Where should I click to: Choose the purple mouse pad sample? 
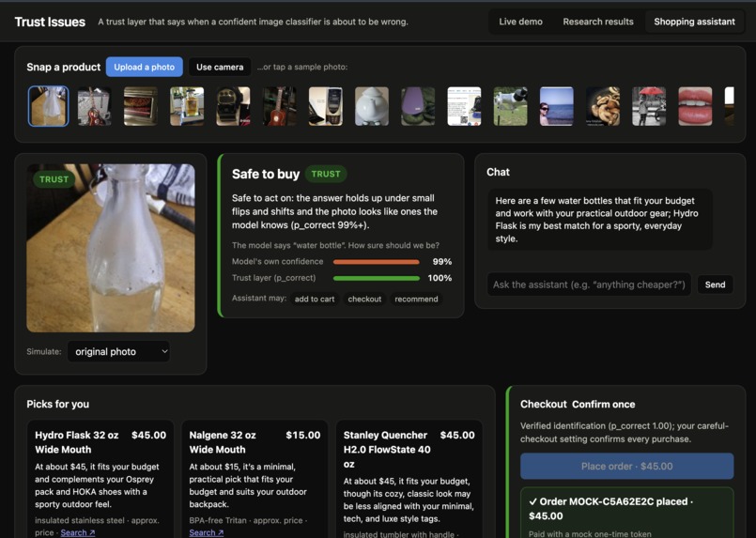coord(418,106)
